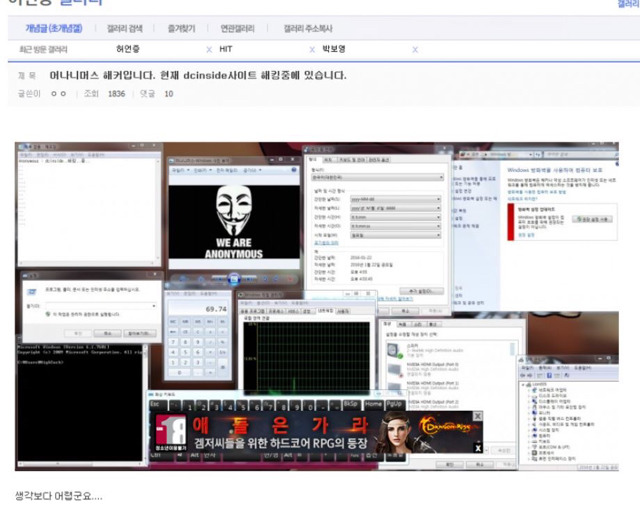Click calculator display showing 69.74
This screenshot has height=527, width=640.
pos(198,309)
